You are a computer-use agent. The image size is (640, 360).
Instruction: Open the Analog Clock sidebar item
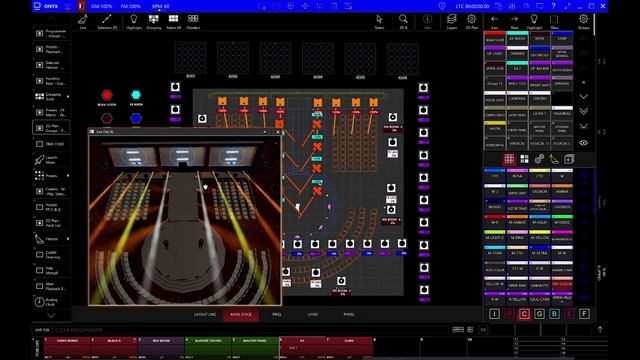click(51, 302)
